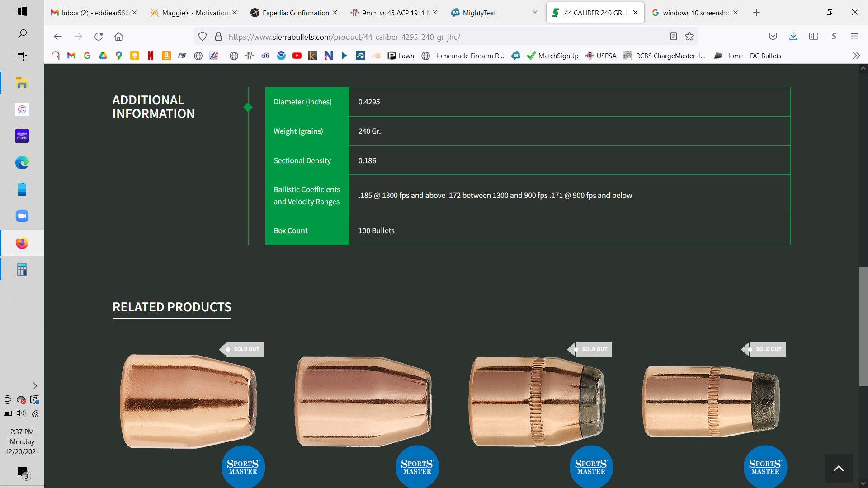
Task: Show more bookmarks overflow chevron
Action: (x=856, y=56)
